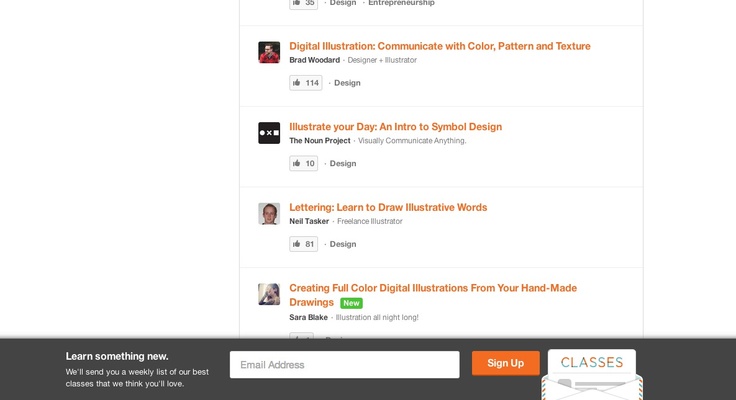Screen dimensions: 736x400
Task: Click Sara Blake author name
Action: 308,317
